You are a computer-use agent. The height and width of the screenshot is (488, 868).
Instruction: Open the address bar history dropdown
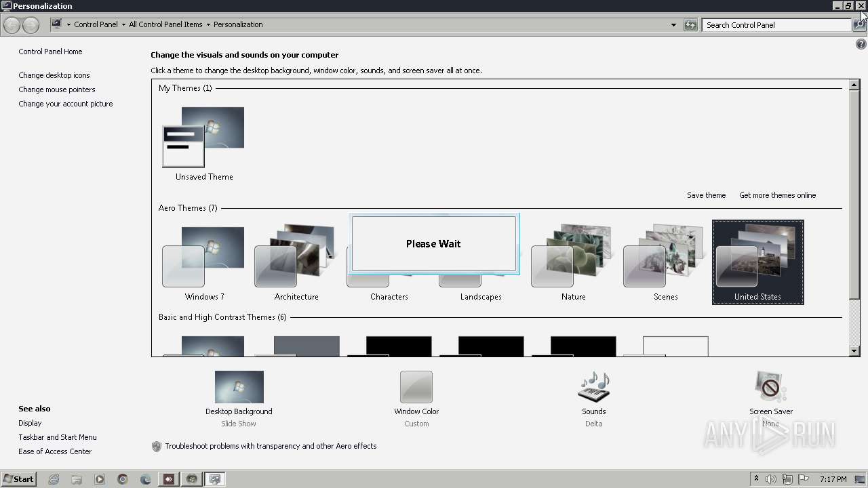pos(673,25)
